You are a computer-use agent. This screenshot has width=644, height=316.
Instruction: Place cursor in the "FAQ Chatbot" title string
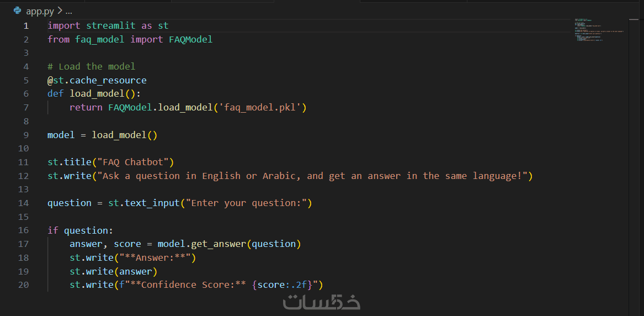pos(135,162)
